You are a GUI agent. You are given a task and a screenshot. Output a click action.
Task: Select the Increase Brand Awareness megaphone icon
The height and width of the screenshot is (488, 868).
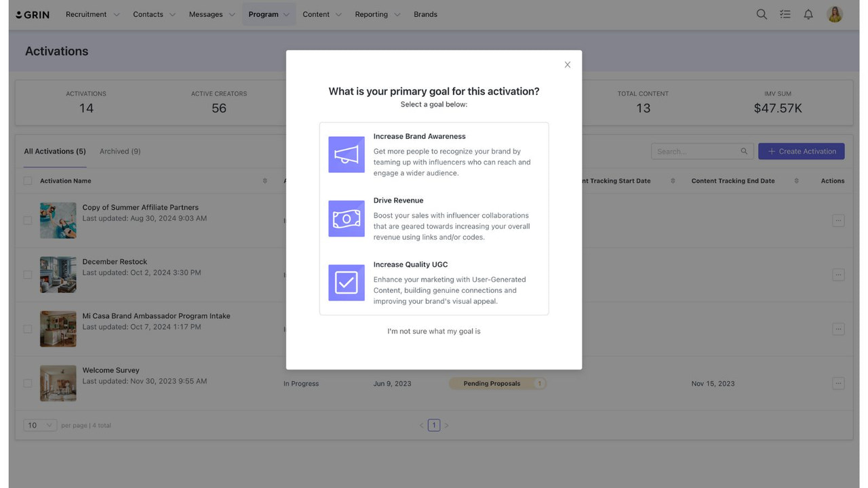(346, 154)
